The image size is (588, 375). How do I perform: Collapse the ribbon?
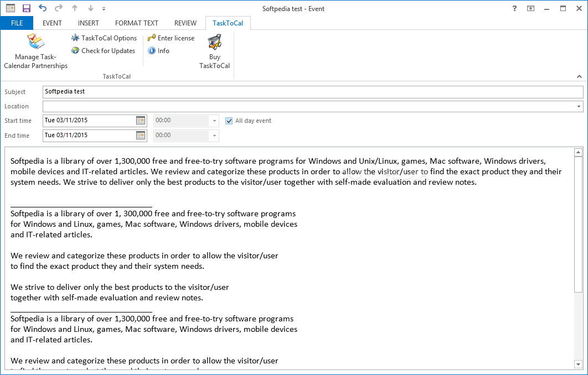(x=579, y=76)
